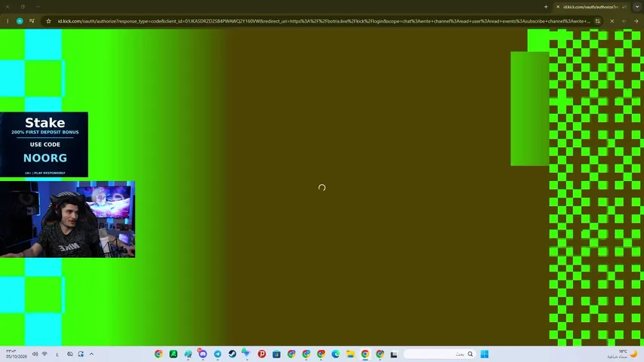Bookmark this page with the star icon
Image resolution: width=644 pixels, height=362 pixels.
click(x=48, y=21)
